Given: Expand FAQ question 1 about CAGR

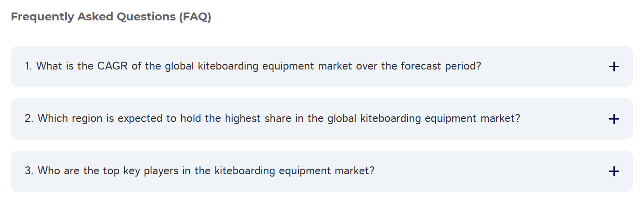Looking at the screenshot, I should pos(253,66).
